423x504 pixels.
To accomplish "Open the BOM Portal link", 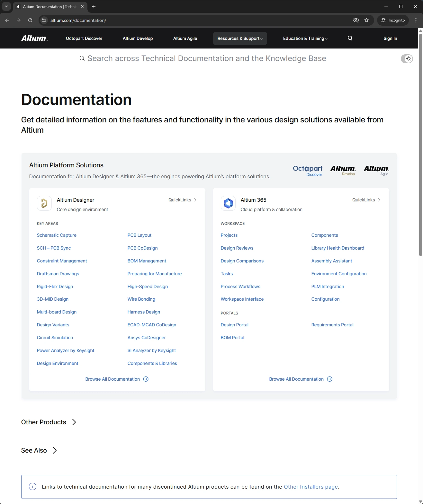I will pyautogui.click(x=232, y=338).
